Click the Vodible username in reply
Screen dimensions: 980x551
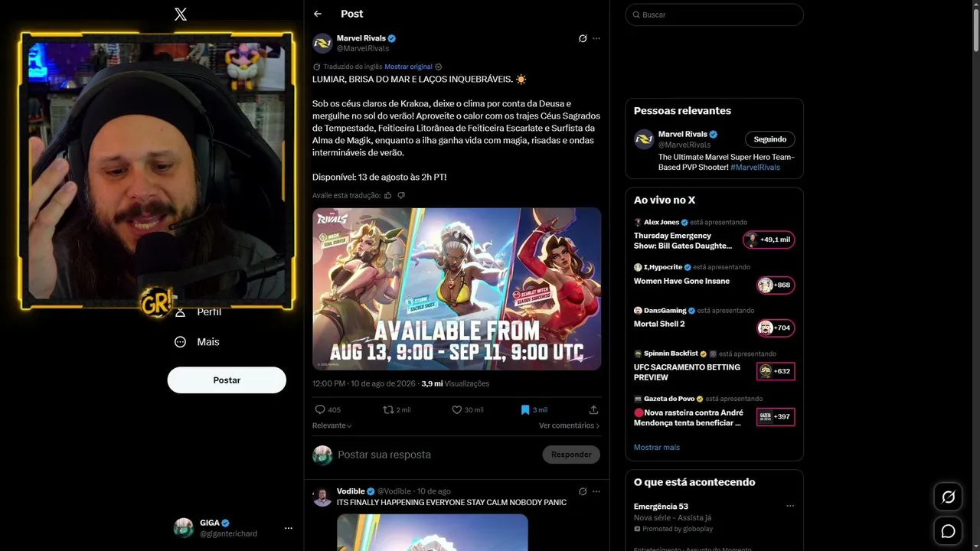(x=351, y=491)
